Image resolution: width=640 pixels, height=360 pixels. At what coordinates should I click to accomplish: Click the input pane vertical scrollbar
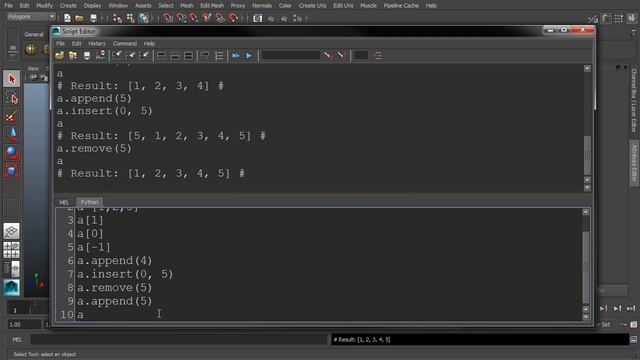[x=586, y=267]
